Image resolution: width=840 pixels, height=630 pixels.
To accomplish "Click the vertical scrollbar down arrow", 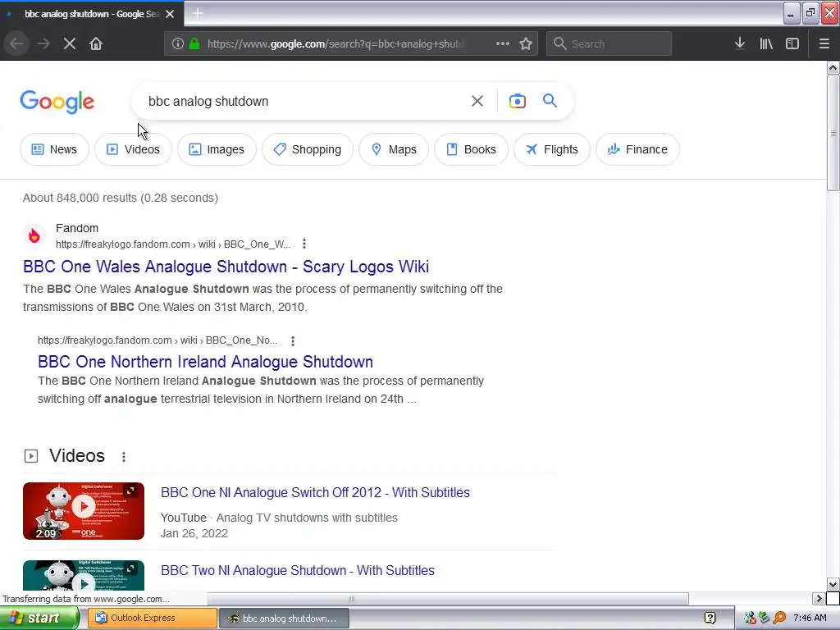I will click(833, 585).
